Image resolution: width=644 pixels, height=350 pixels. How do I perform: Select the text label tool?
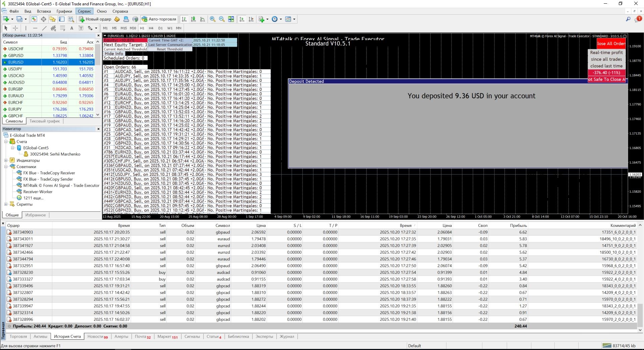(x=81, y=28)
